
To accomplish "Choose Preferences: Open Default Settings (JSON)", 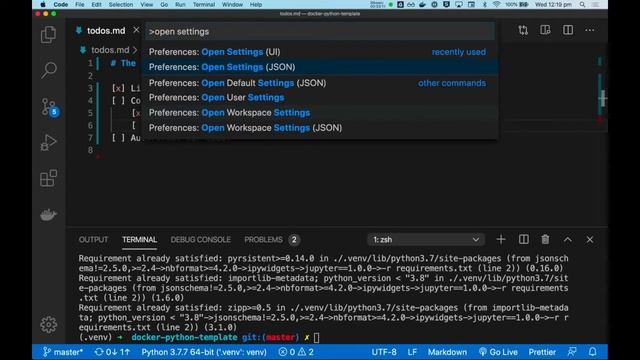I will [x=320, y=83].
